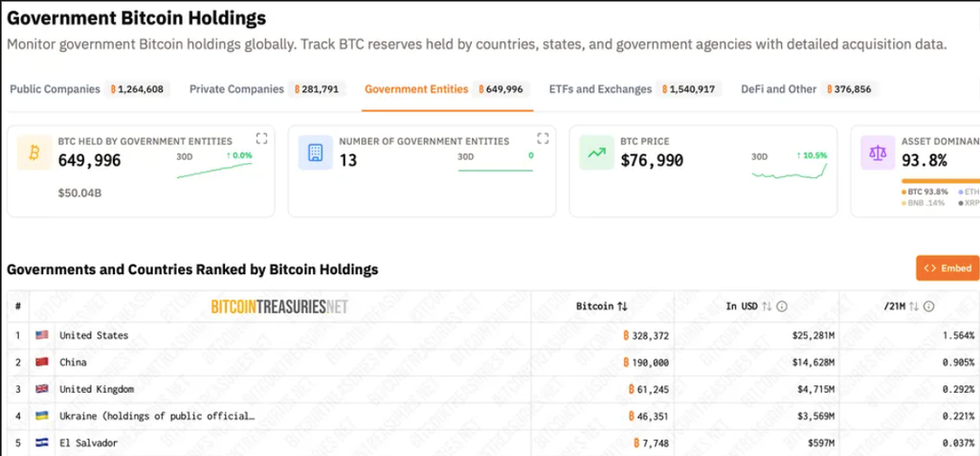Expand the BTC held by government entities card
Image resolution: width=980 pixels, height=456 pixels.
tap(261, 138)
